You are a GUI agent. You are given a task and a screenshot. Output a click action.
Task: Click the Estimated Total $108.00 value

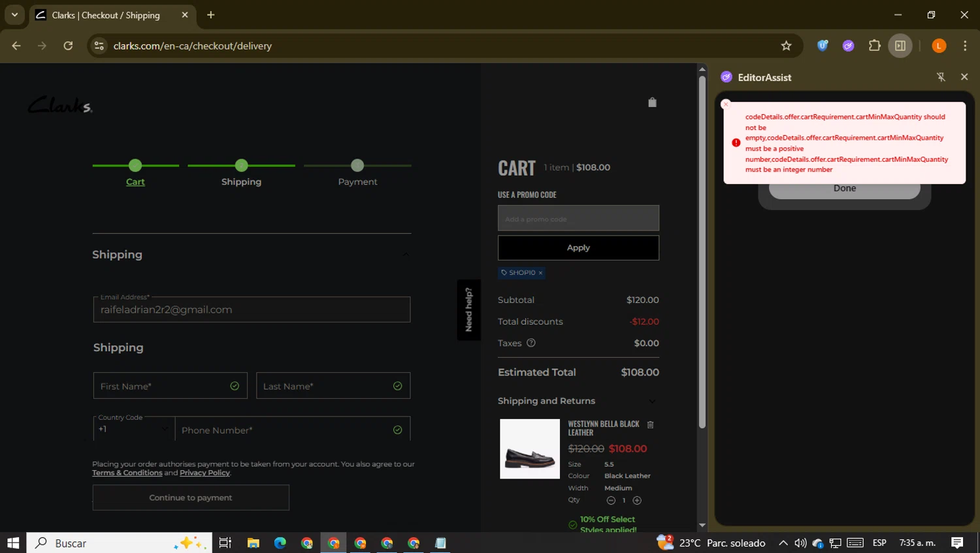tap(640, 372)
